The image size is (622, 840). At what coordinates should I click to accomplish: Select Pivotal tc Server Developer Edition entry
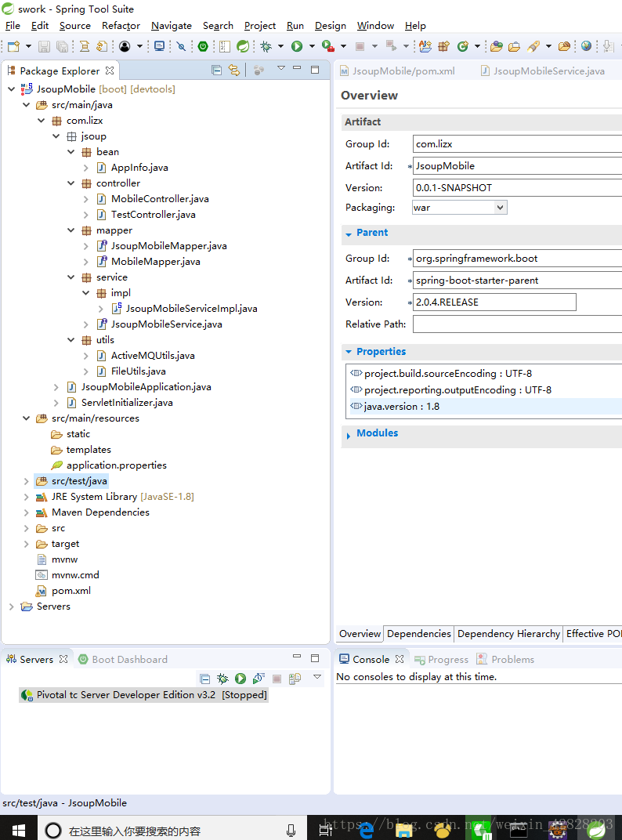coord(143,695)
